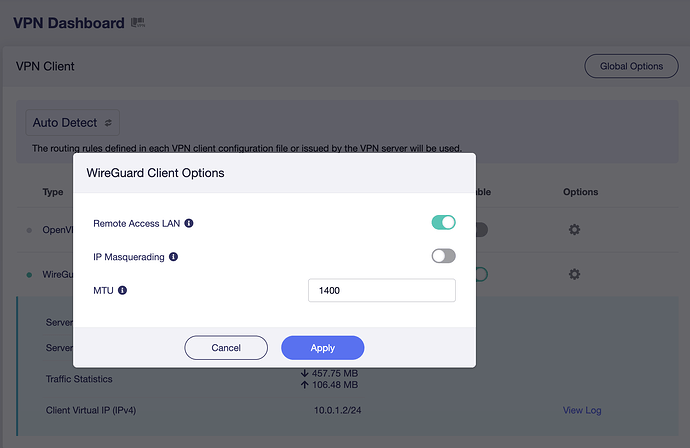Click the MTU value input field
Image resolution: width=690 pixels, height=448 pixels.
pyautogui.click(x=382, y=290)
